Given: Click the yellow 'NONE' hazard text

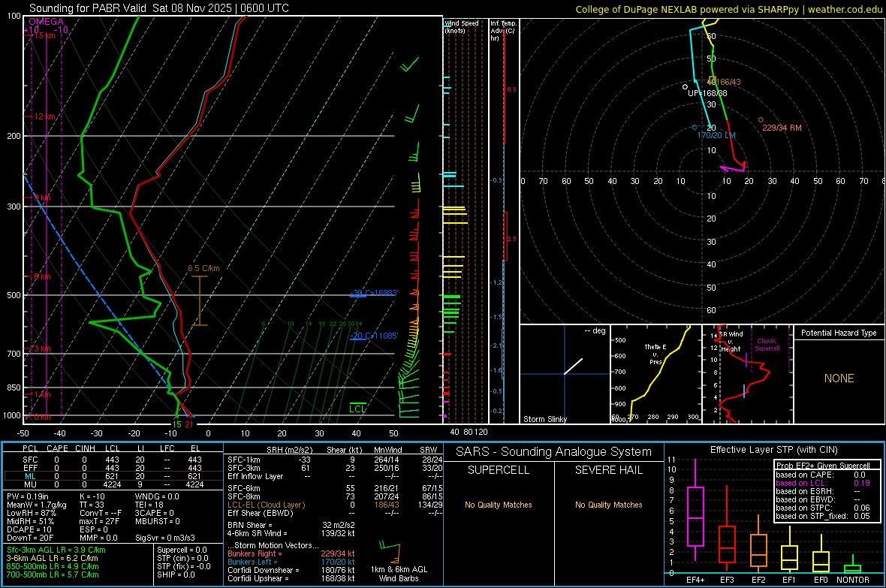Looking at the screenshot, I should click(839, 378).
